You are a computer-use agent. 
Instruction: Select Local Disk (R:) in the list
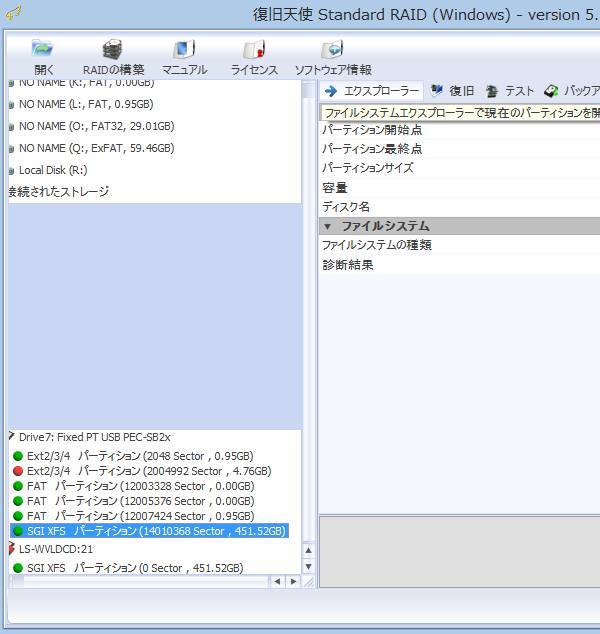click(x=52, y=170)
